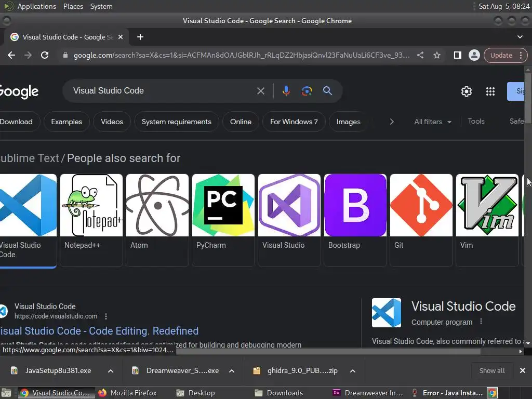Open JavaSetup8u381.exe download options arrow
Viewport: 532px width, 399px height.
coord(111,371)
